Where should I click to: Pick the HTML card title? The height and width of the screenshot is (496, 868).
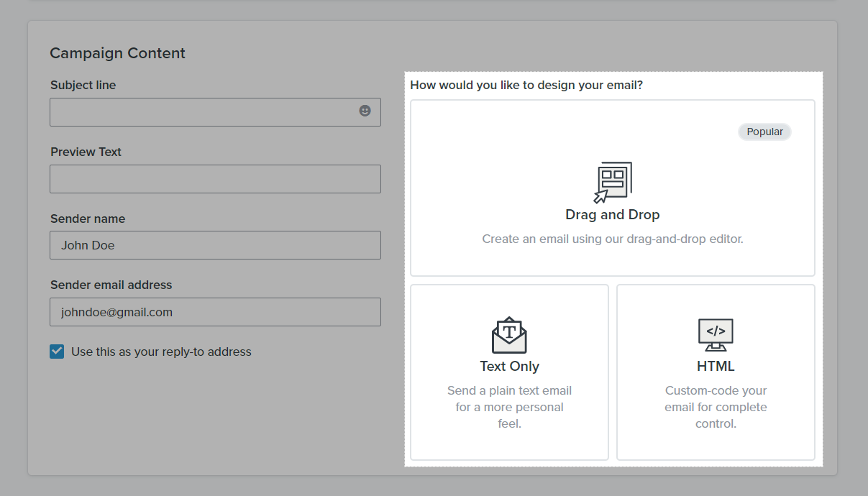(716, 367)
